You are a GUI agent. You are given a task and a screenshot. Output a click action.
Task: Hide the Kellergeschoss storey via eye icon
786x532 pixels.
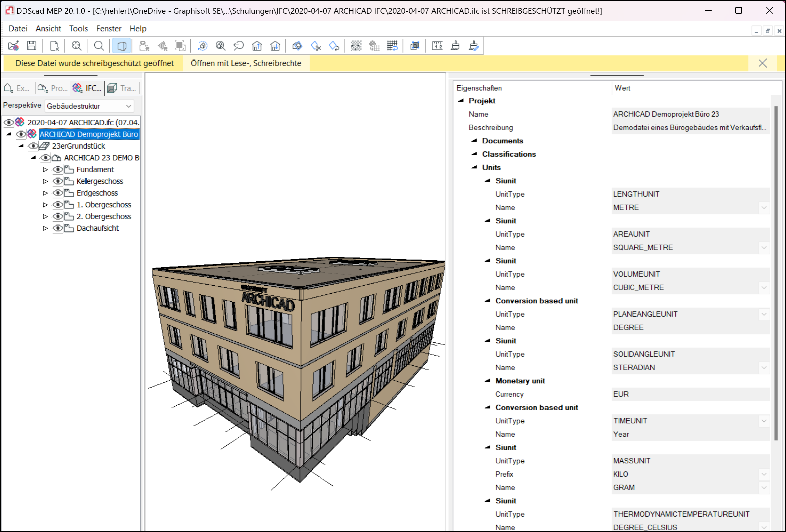[x=58, y=181]
